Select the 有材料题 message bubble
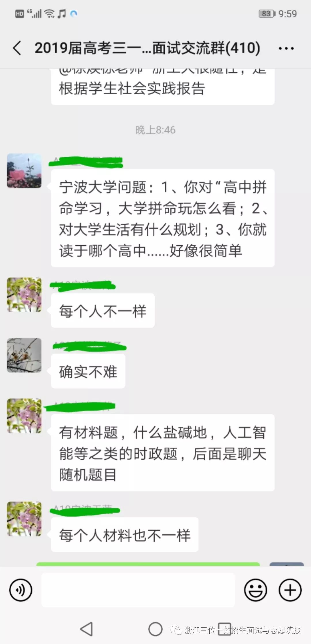Viewport: 311px width, 644px height. (x=163, y=452)
